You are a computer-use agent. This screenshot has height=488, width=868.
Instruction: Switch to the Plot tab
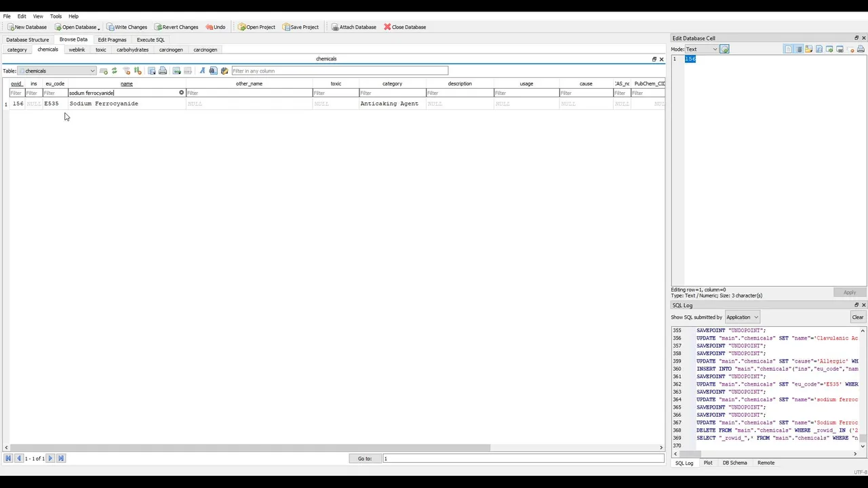[x=708, y=463]
